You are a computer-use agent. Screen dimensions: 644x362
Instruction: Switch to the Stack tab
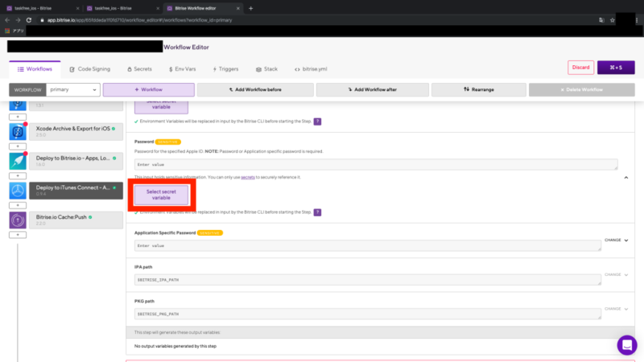click(x=267, y=69)
